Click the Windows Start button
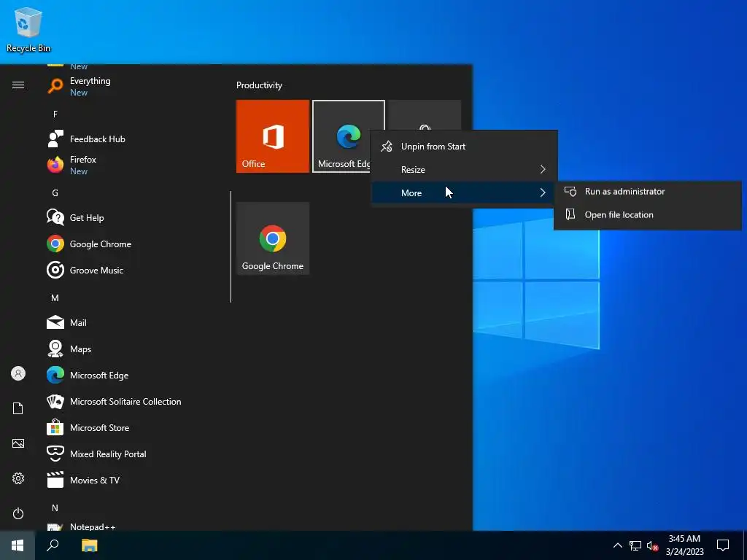Image resolution: width=747 pixels, height=560 pixels. 18,545
